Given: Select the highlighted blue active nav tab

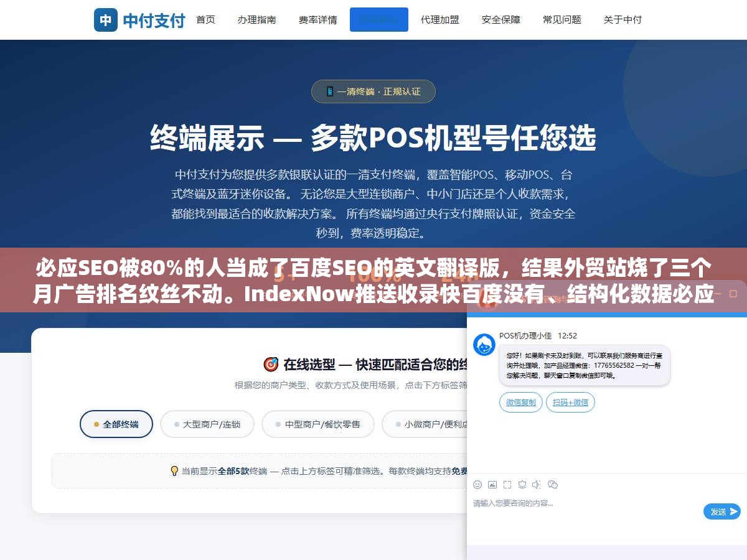Looking at the screenshot, I should tap(379, 19).
